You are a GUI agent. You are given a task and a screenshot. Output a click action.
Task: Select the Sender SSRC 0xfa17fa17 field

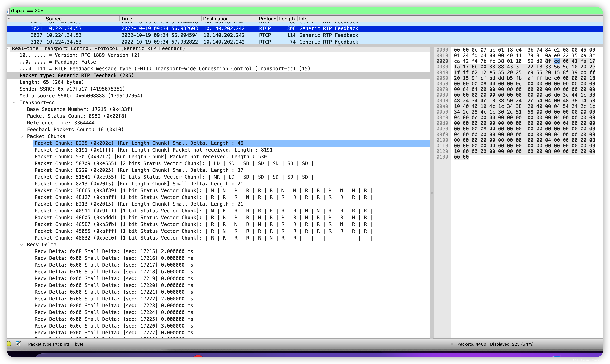coord(72,89)
